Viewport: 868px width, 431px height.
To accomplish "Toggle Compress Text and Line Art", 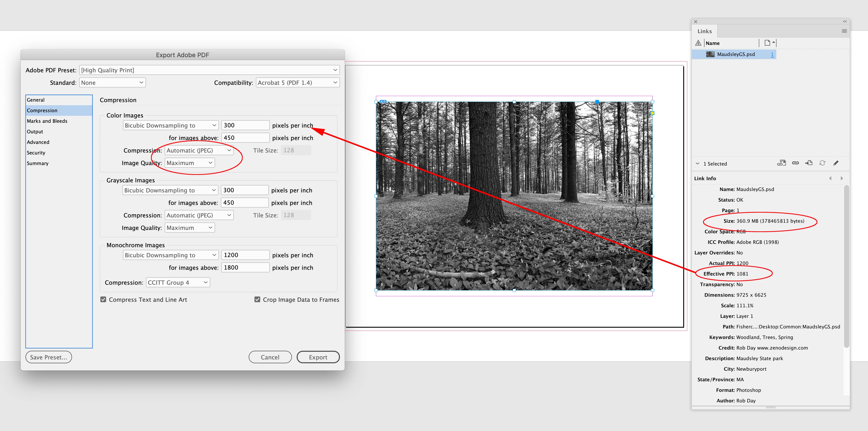I will click(x=103, y=300).
